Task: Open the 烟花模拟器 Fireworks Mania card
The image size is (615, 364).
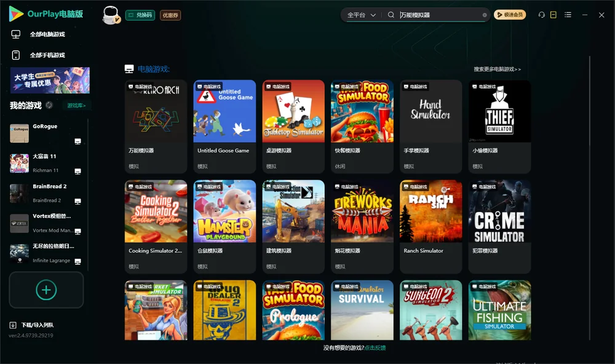Action: 362,226
